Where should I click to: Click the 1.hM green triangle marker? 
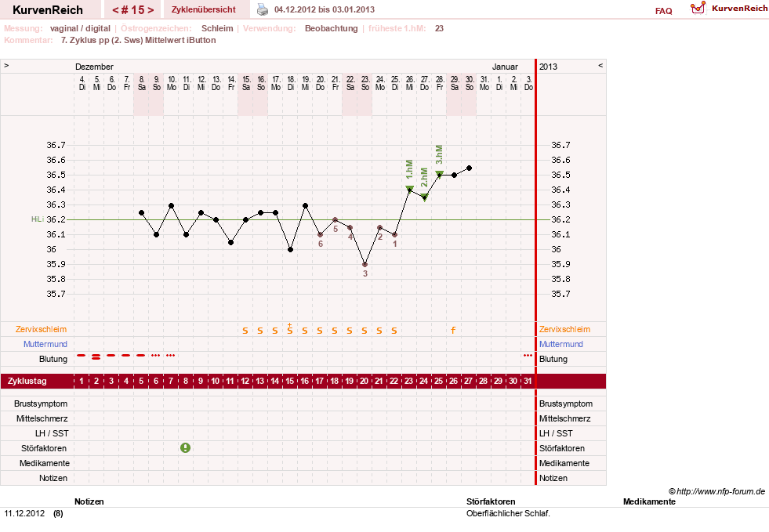click(409, 189)
